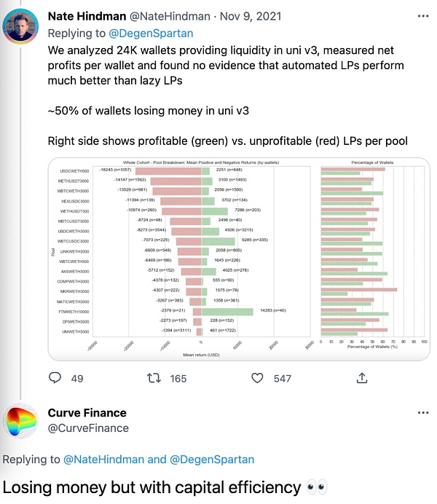Click the reply speech bubble icon
This screenshot has width=437, height=504.
tap(55, 378)
